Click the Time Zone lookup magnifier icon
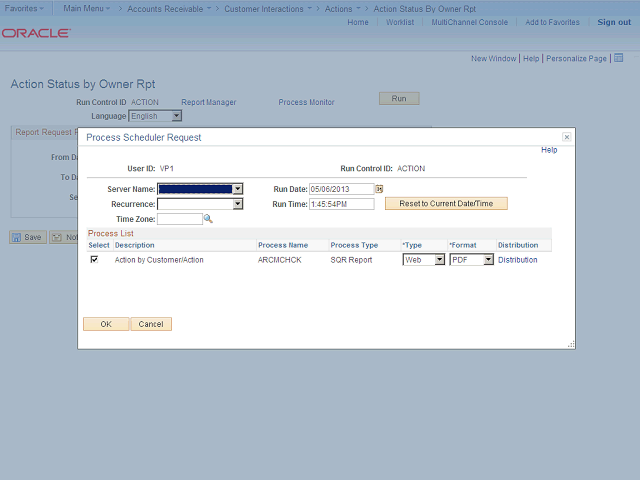 (208, 219)
